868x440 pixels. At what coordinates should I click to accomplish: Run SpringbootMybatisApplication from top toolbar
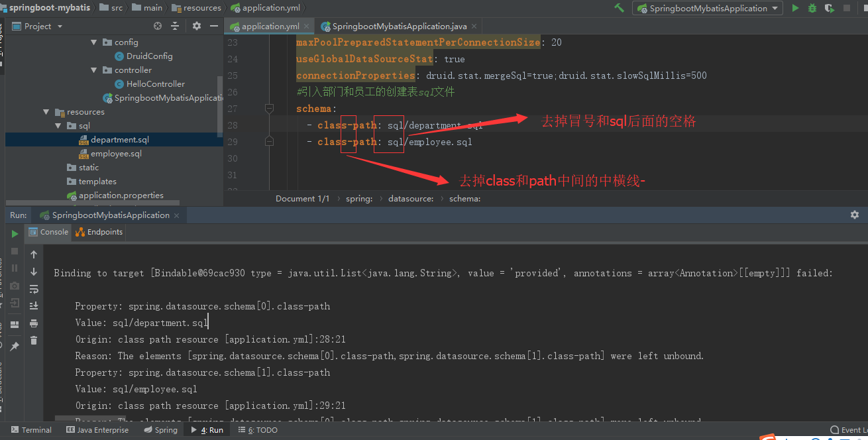click(795, 8)
